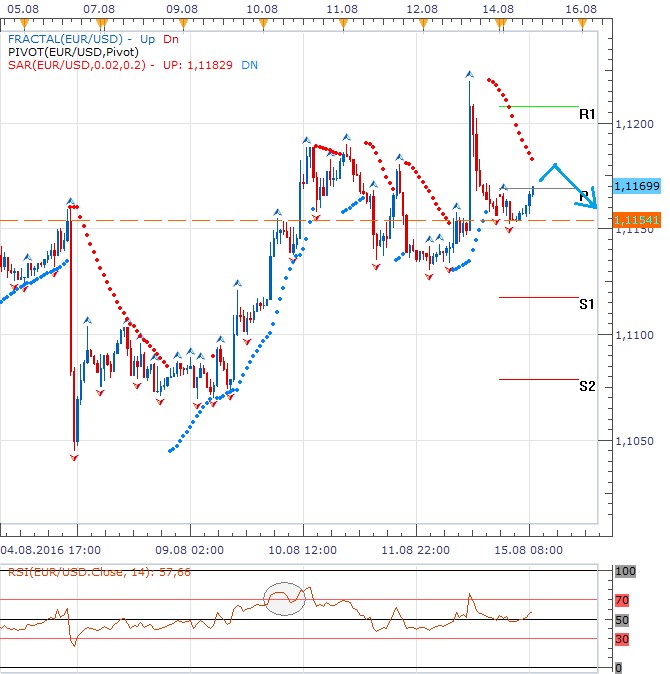The width and height of the screenshot is (670, 674).
Task: Click the gray ellipse on the RSI line
Action: [x=283, y=597]
